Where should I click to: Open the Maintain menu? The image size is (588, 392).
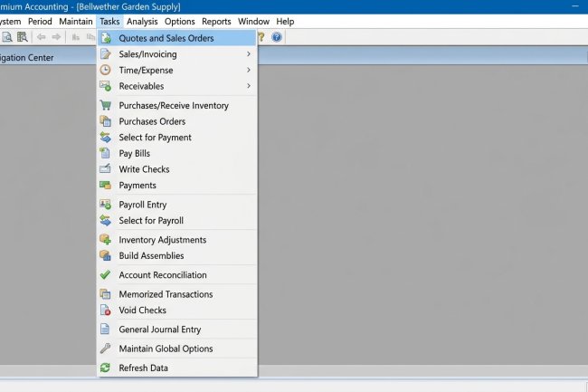pyautogui.click(x=76, y=22)
